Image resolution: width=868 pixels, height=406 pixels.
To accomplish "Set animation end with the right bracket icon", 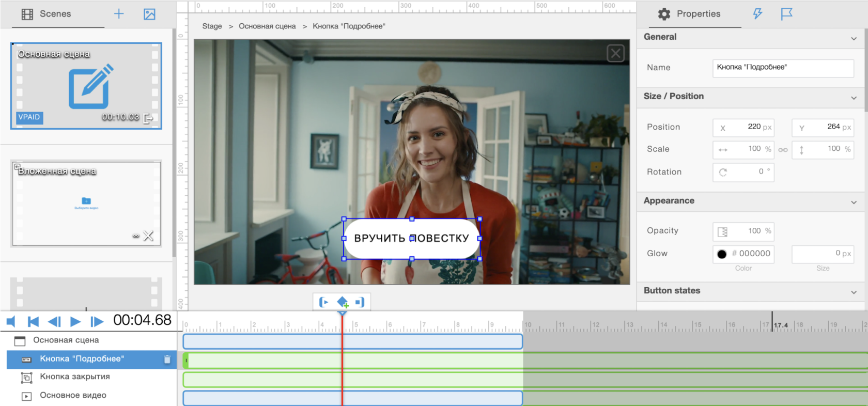I will (360, 302).
